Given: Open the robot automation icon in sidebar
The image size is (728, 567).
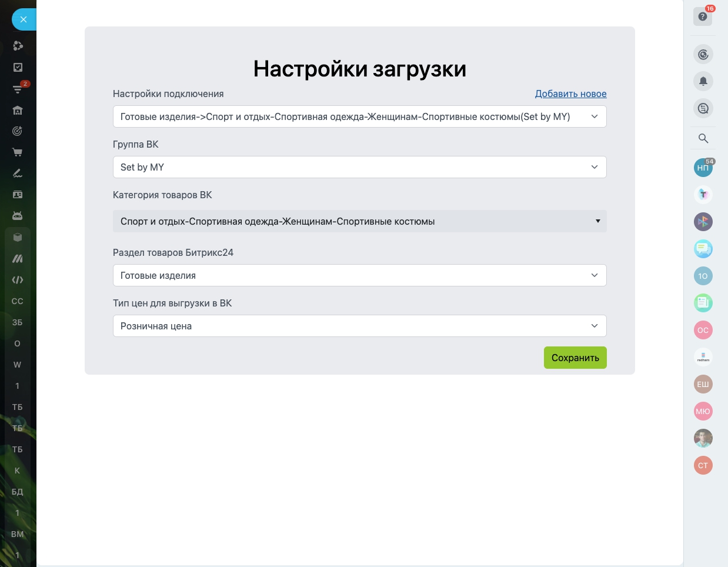Looking at the screenshot, I should click(18, 216).
